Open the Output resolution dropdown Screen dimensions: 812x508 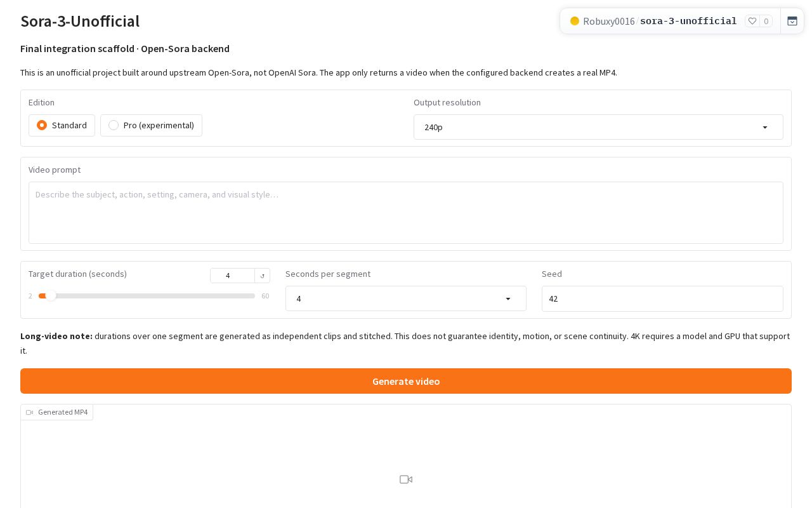(598, 127)
